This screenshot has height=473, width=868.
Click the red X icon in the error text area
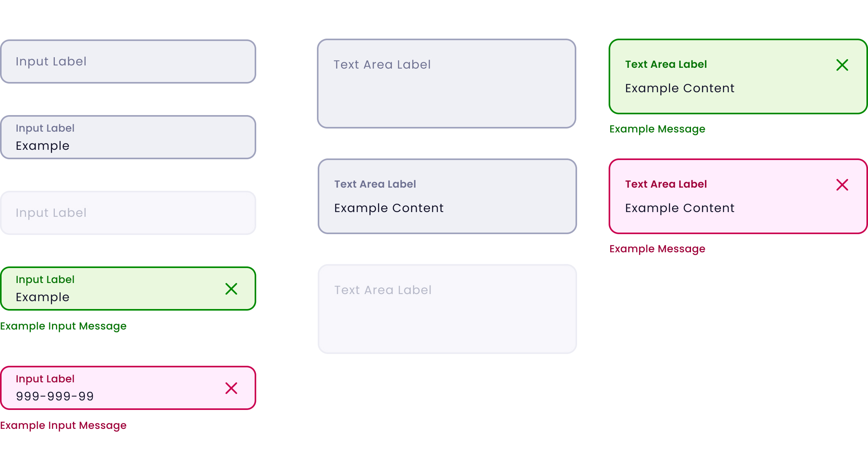point(842,185)
